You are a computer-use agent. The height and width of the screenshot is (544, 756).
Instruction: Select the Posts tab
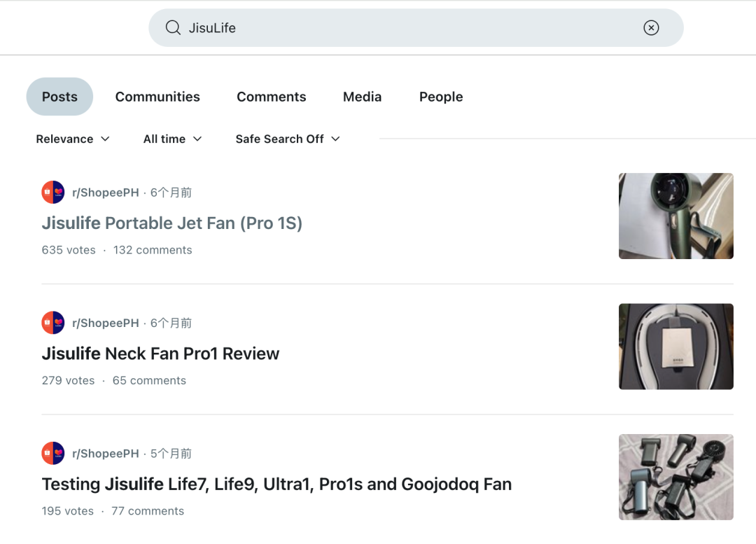tap(59, 97)
